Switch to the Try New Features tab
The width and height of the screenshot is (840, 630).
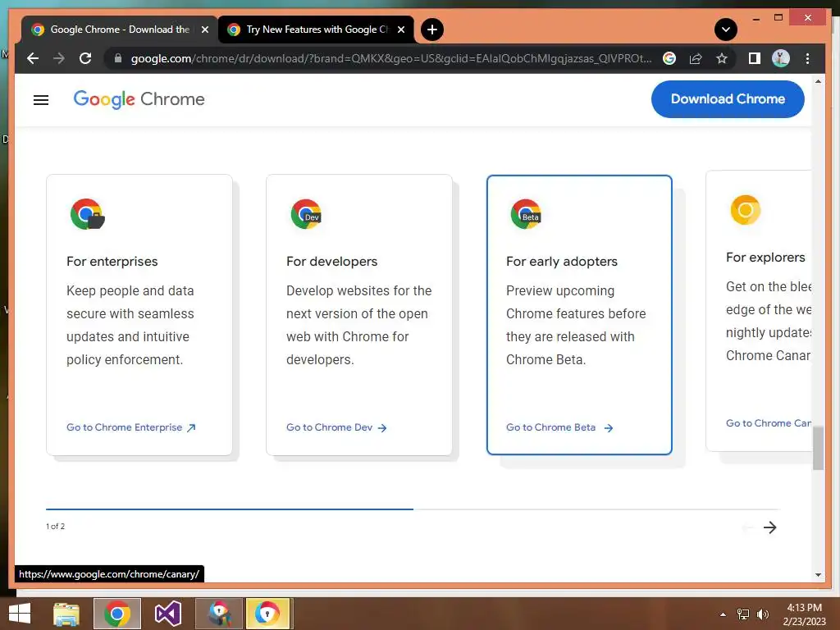(316, 30)
